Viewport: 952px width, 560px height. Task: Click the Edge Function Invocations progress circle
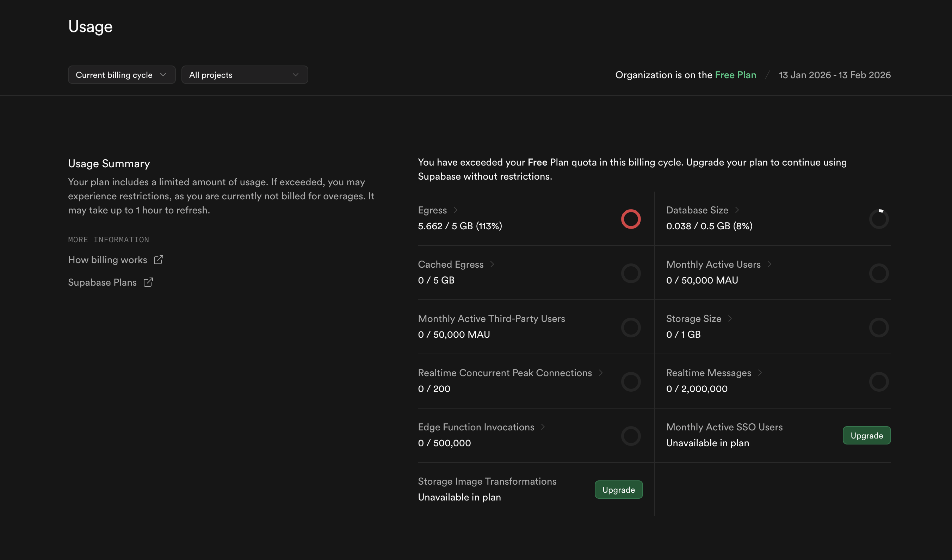pyautogui.click(x=631, y=436)
